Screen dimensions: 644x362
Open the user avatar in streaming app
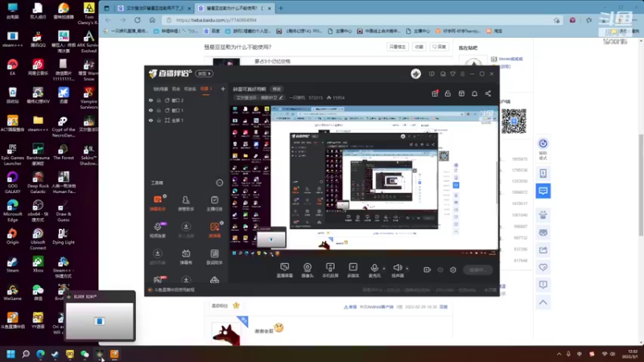pos(415,73)
